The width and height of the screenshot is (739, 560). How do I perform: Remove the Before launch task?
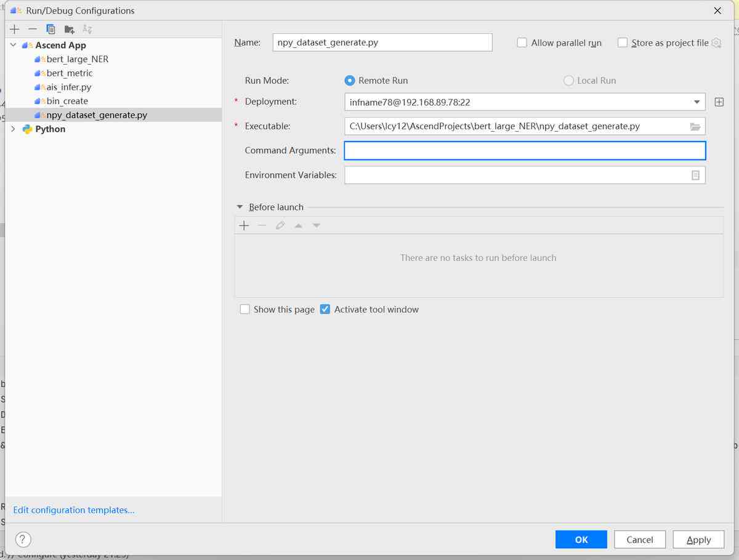(x=262, y=226)
